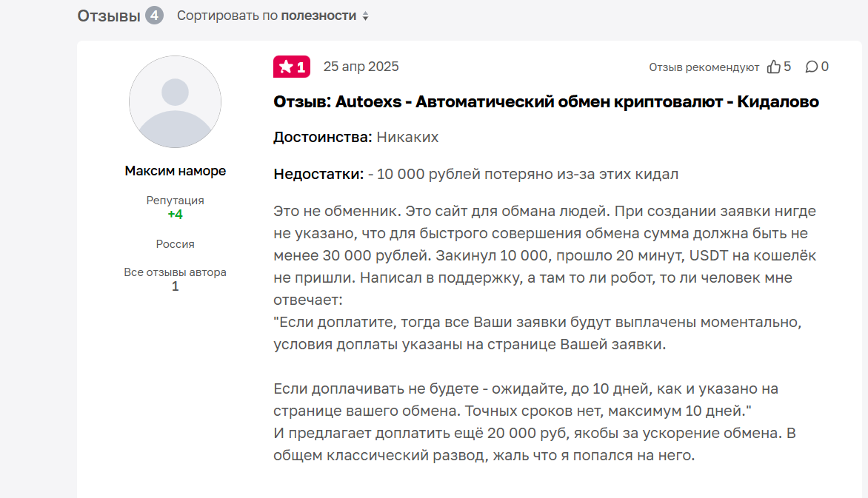
Task: Click the red one-star rating badge
Action: 292,67
